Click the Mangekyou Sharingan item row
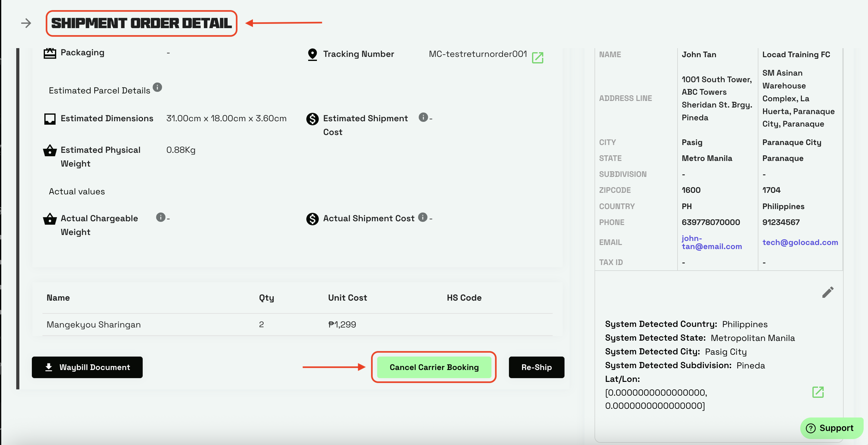 point(94,324)
